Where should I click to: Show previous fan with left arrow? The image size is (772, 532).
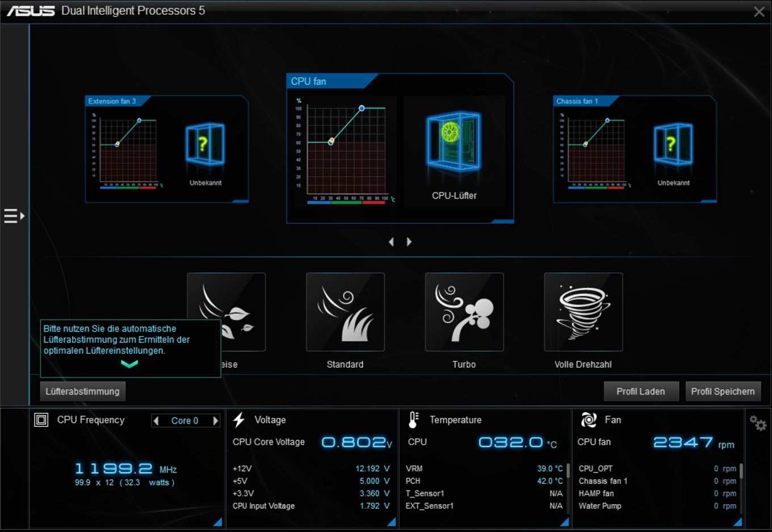click(x=391, y=242)
